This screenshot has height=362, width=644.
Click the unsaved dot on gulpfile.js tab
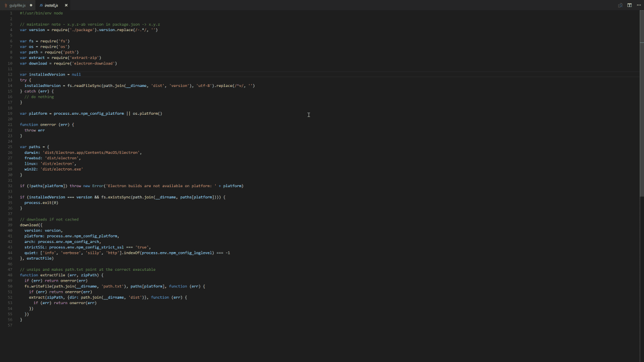(x=31, y=5)
